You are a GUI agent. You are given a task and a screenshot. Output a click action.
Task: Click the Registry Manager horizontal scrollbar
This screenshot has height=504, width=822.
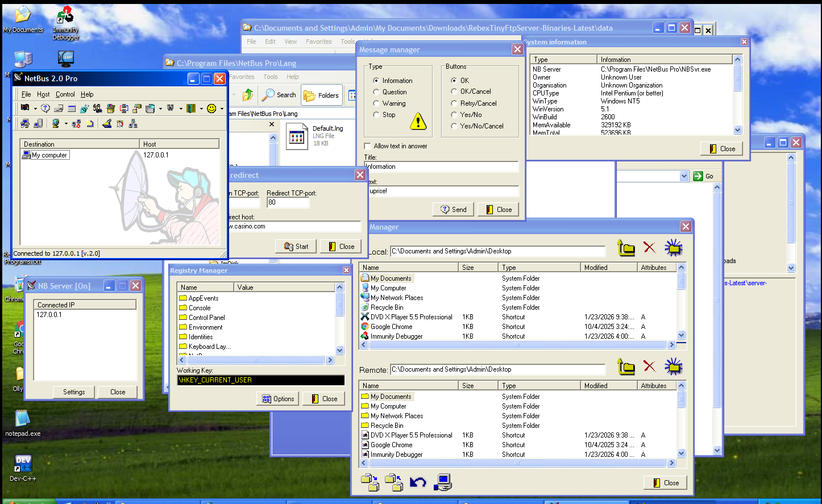coord(255,360)
